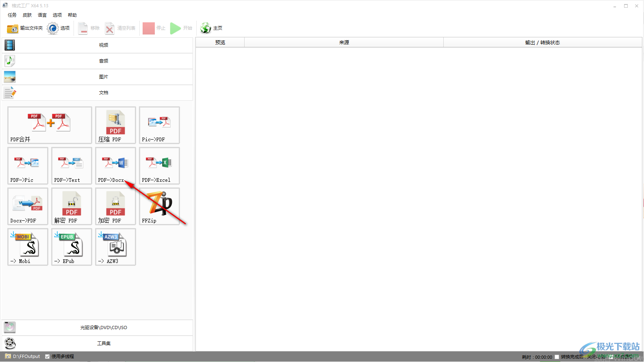The width and height of the screenshot is (644, 362).
Task: Select the PDF->Pic converter
Action: click(28, 166)
